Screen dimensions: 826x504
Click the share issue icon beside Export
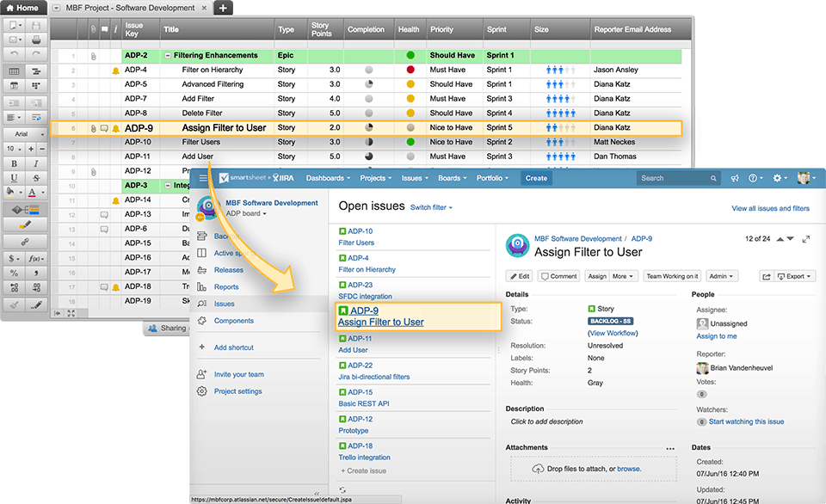(x=766, y=276)
